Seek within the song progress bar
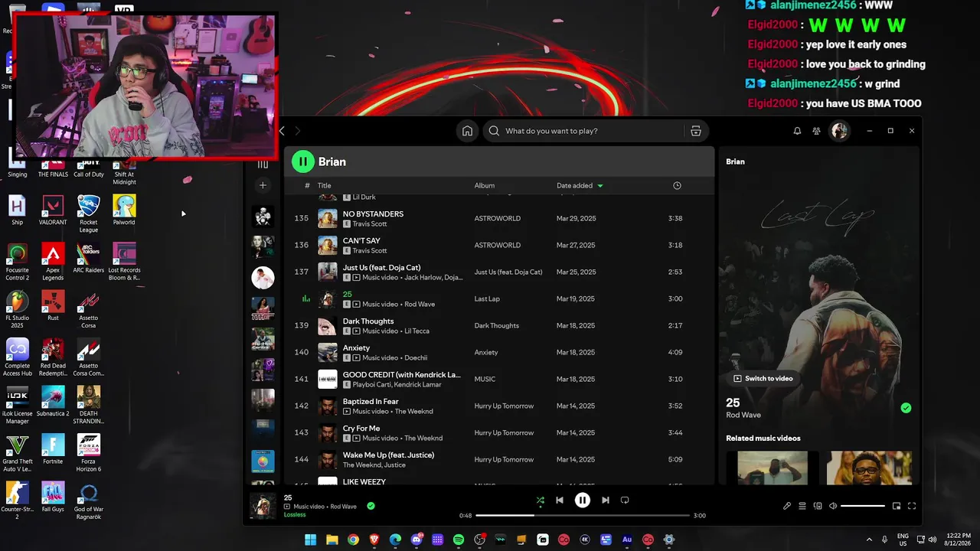 coord(583,516)
